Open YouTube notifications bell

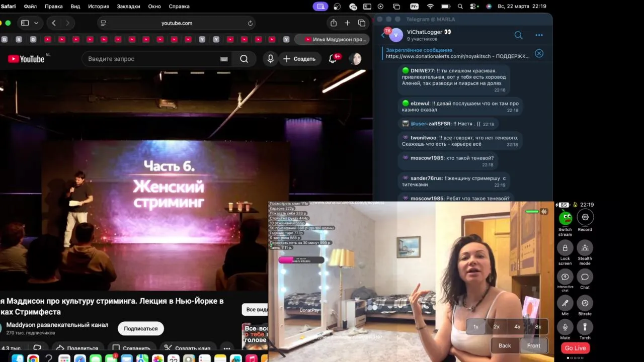click(x=333, y=59)
